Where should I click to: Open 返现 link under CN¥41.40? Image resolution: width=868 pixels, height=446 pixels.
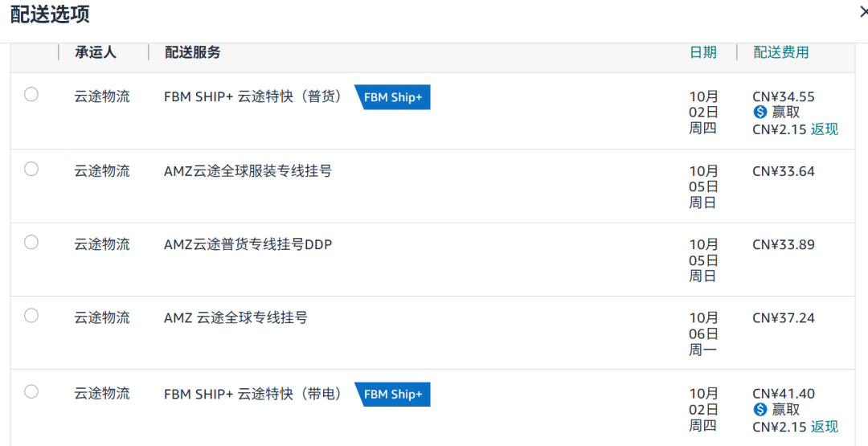(825, 427)
